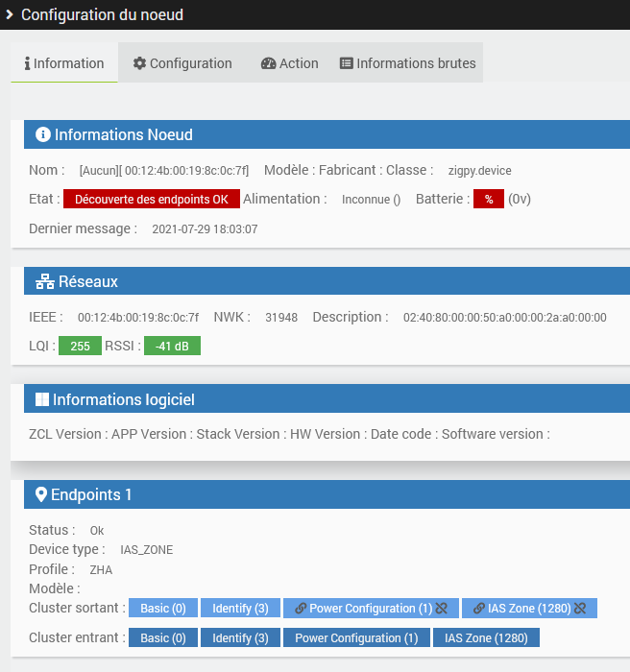Screen dimensions: 630x672
Task: Click the info circle icon beside Informations Noeud
Action: (43, 134)
